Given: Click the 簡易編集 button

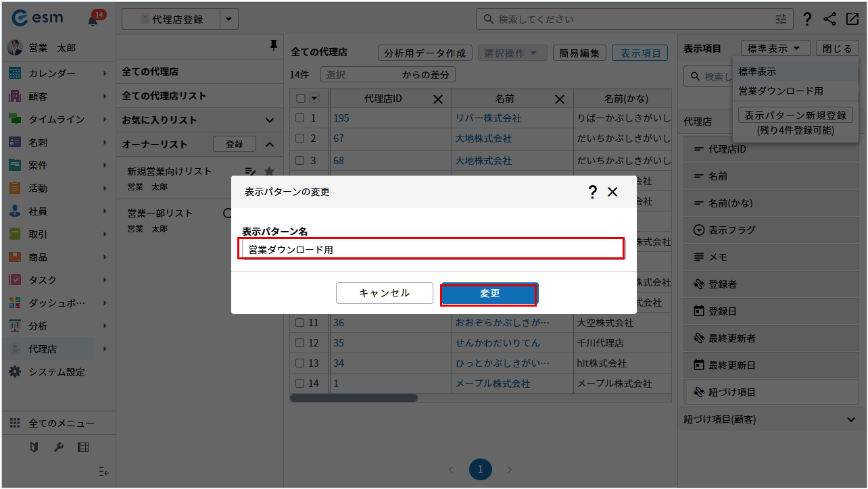Looking at the screenshot, I should click(x=579, y=53).
